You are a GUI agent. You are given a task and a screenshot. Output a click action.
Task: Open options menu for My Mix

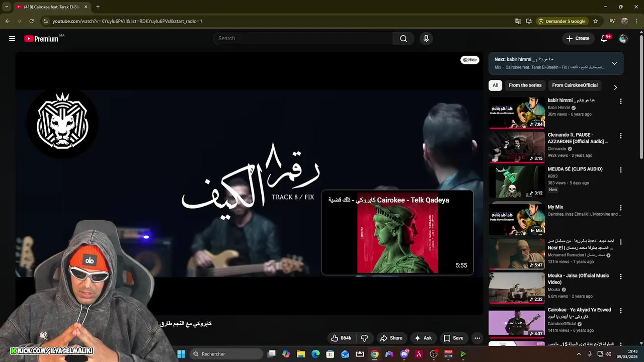click(620, 208)
